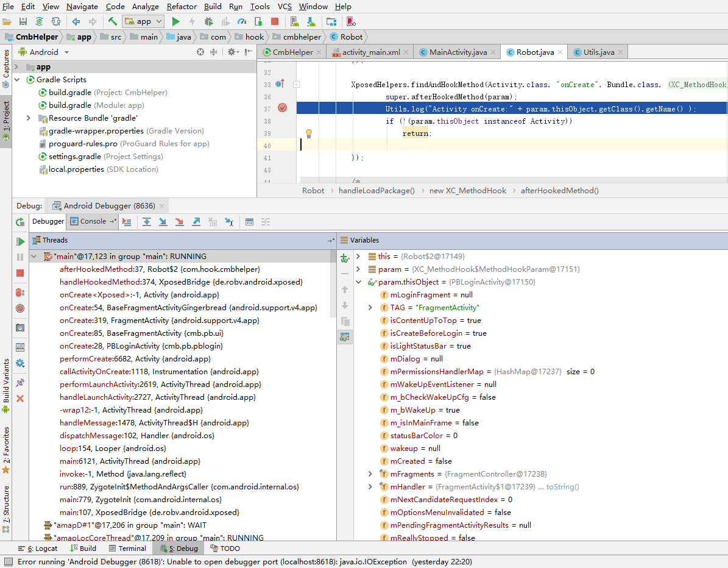The image size is (728, 568).
Task: Open the Refactor menu
Action: click(x=182, y=7)
